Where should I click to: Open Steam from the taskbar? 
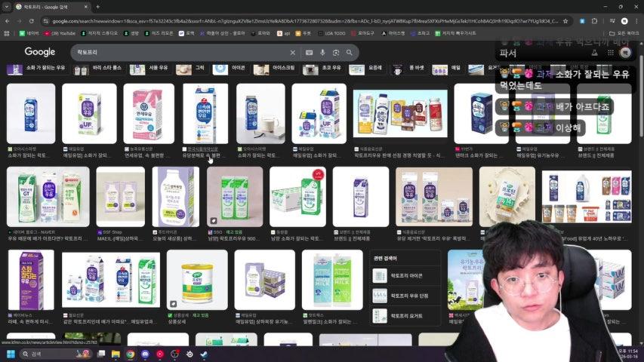click(x=204, y=354)
